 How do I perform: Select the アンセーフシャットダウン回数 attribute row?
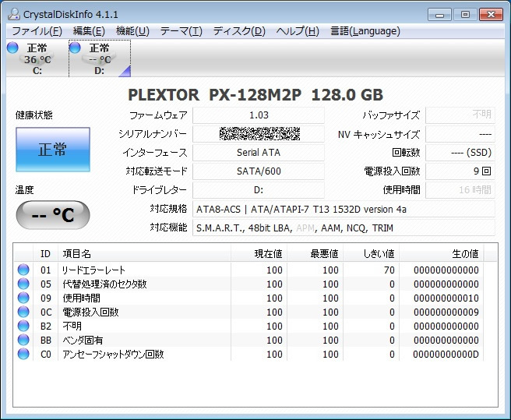[x=249, y=354]
